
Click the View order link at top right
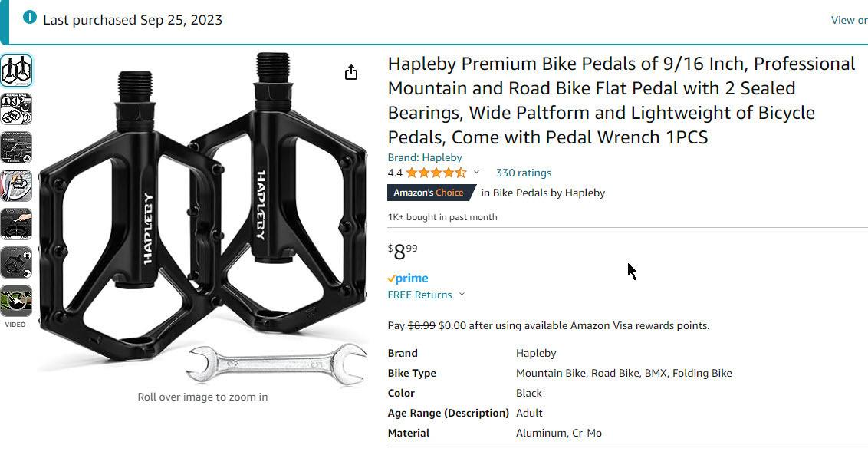click(x=849, y=20)
